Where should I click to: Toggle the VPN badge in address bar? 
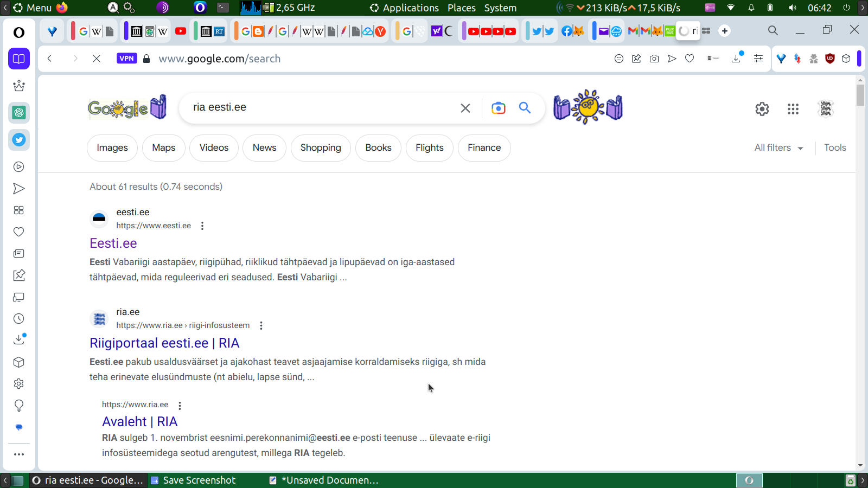126,59
